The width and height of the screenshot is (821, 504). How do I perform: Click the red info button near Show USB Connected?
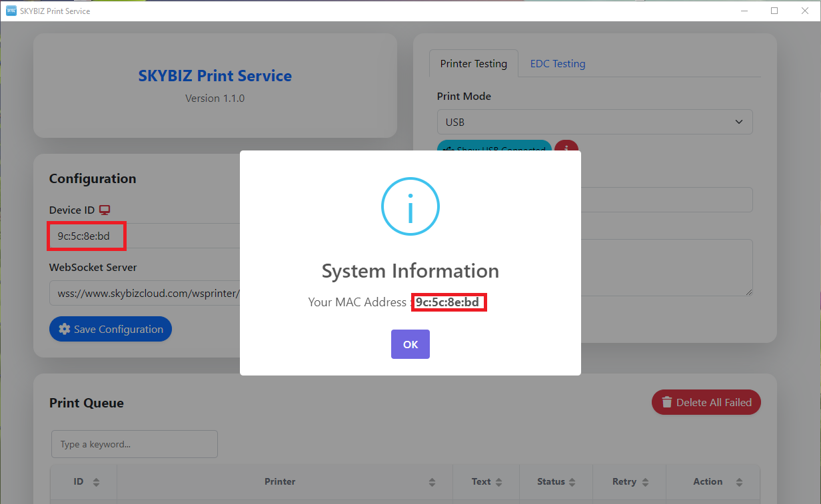[566, 146]
